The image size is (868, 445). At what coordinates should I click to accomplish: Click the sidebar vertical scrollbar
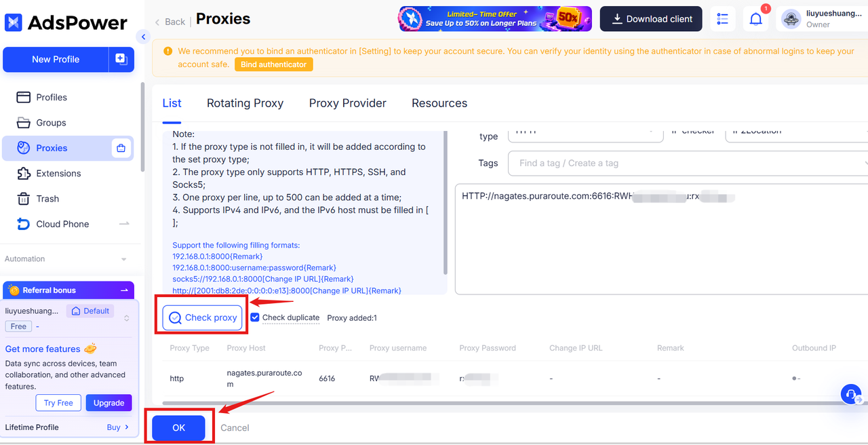[x=142, y=127]
